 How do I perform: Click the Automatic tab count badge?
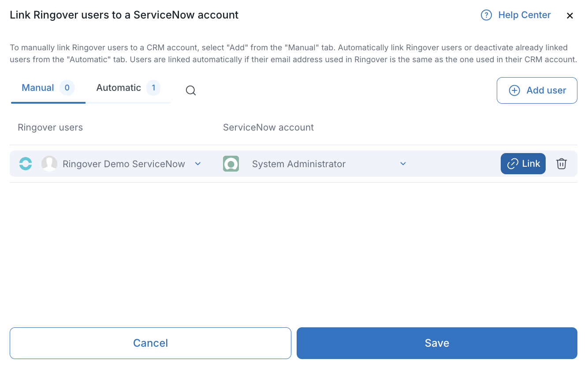153,88
